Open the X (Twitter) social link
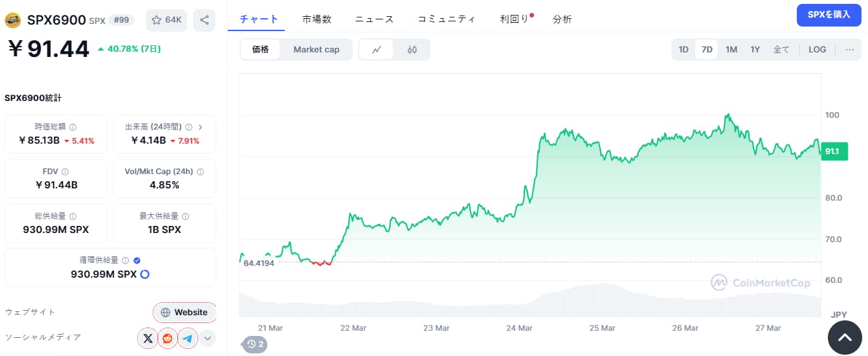This screenshot has width=868, height=356. (148, 338)
